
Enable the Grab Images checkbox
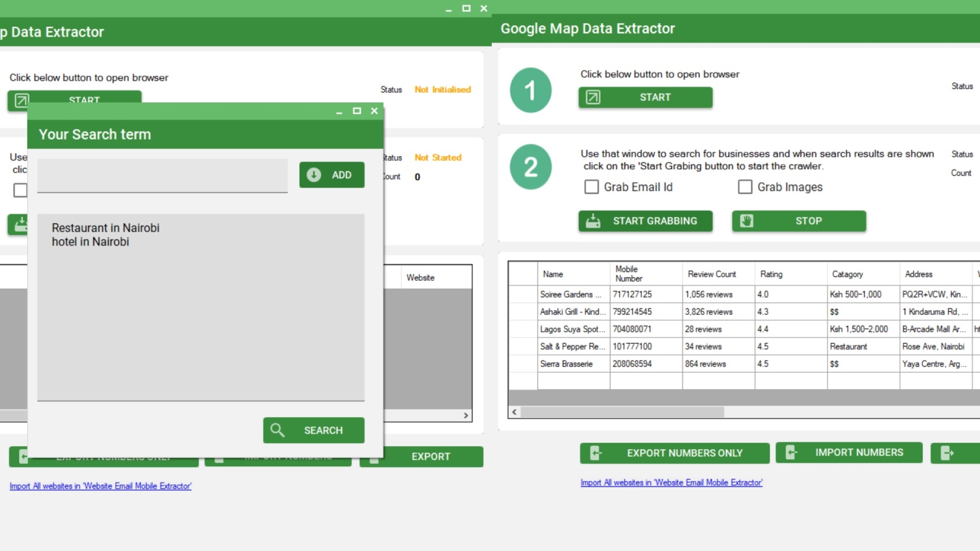[745, 187]
